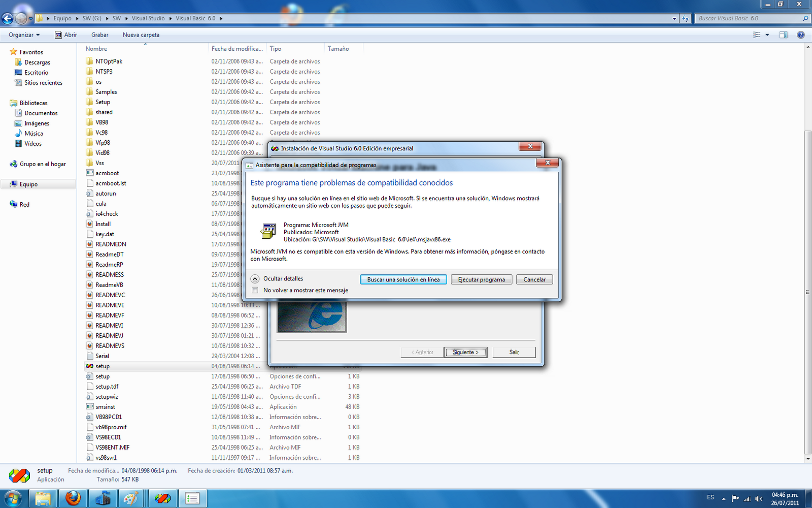Click the file list vertical scrollbar
This screenshot has width=812, height=508.
coord(808,292)
